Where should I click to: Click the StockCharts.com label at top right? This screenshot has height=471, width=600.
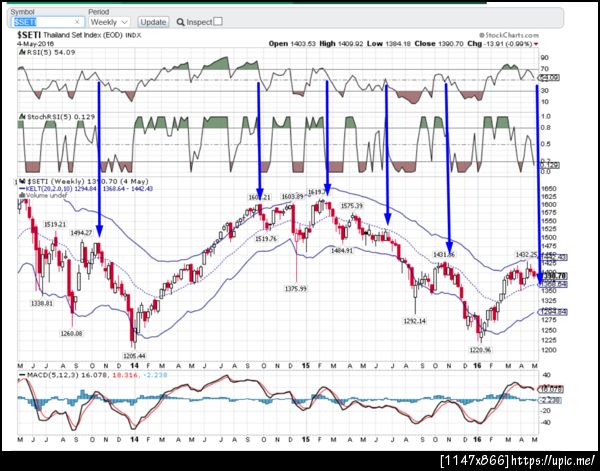coord(509,35)
